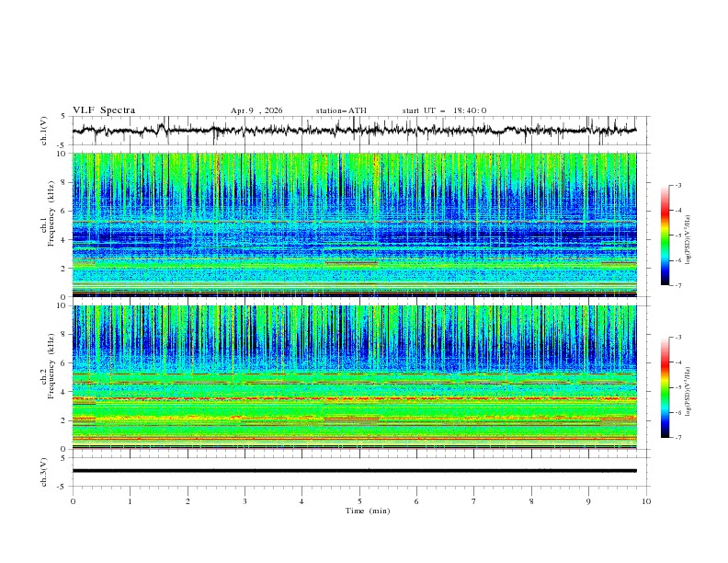
Task: Click time axis tick label "1"
Action: click(130, 501)
